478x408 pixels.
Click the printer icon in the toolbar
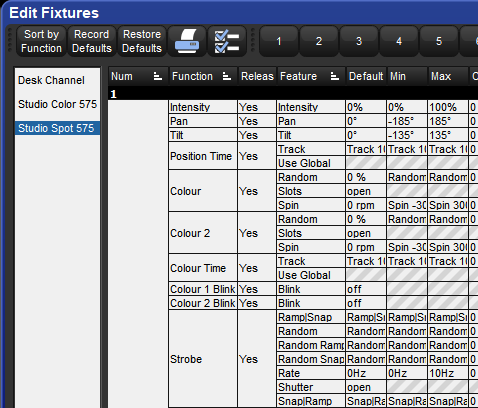(x=187, y=41)
